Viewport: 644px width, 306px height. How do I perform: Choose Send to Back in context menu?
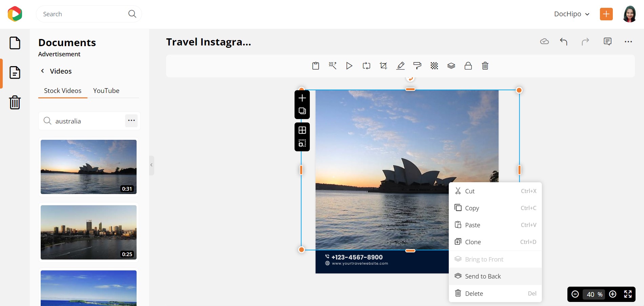[x=495, y=276]
